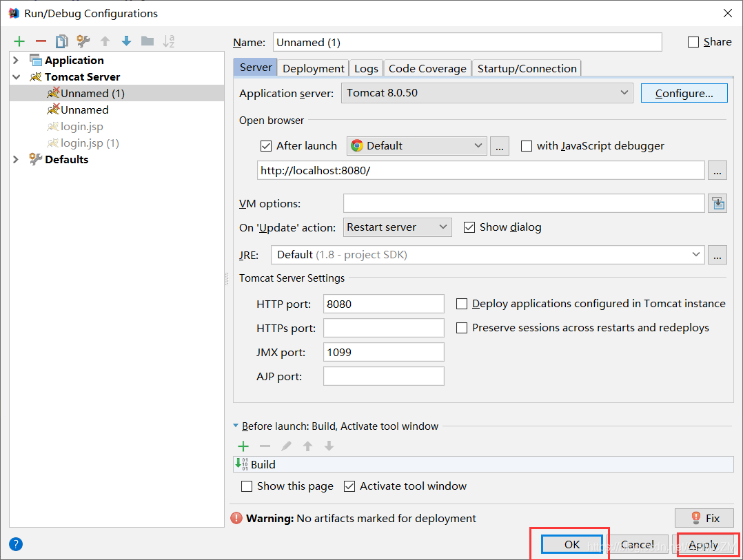Confirm with the OK button
The image size is (743, 560).
pyautogui.click(x=572, y=544)
